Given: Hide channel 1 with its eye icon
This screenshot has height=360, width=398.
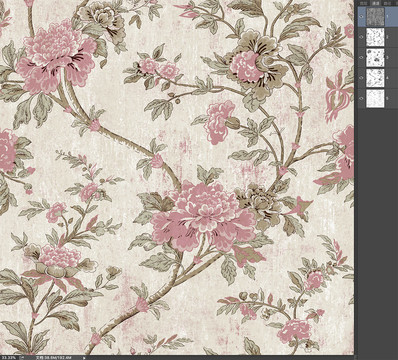Looking at the screenshot, I should click(361, 17).
